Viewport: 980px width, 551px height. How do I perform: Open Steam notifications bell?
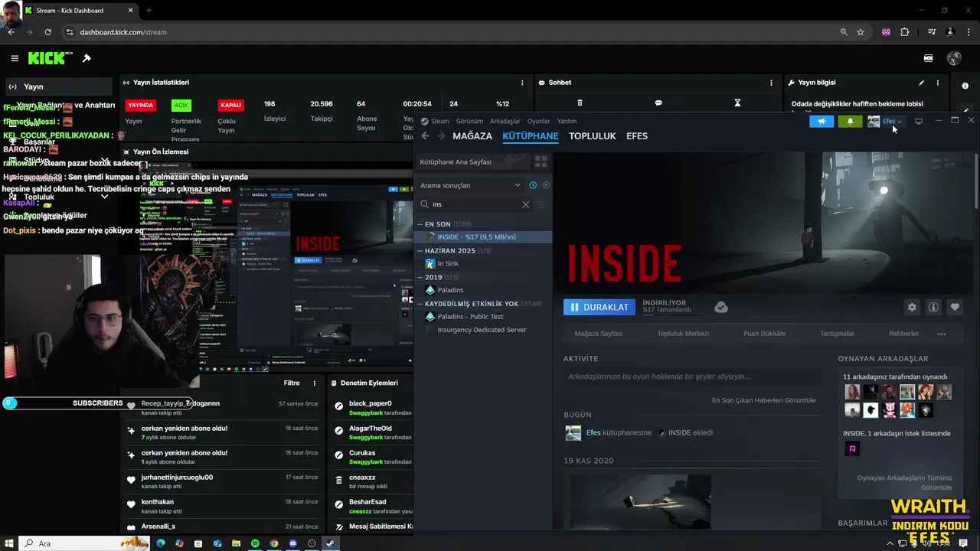(x=850, y=121)
